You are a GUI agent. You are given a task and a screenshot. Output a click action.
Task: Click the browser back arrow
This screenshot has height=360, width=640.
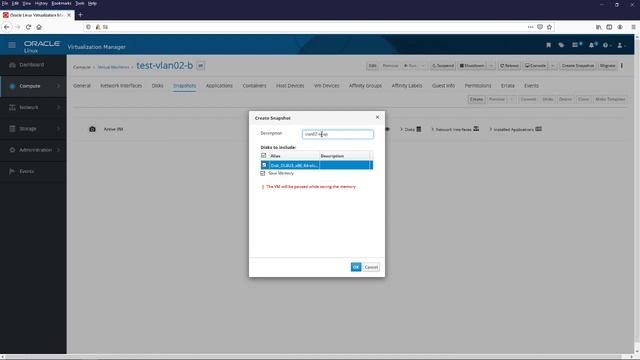click(7, 27)
